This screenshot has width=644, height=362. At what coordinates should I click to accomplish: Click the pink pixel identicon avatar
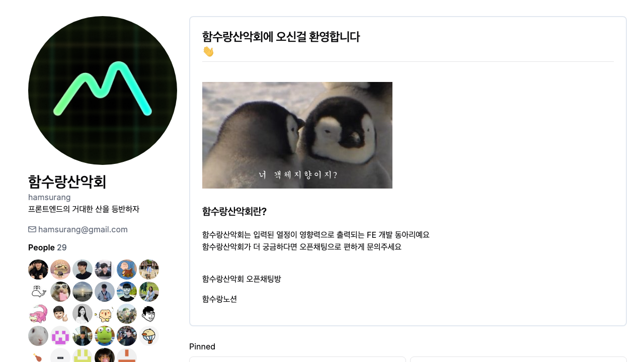(60, 336)
